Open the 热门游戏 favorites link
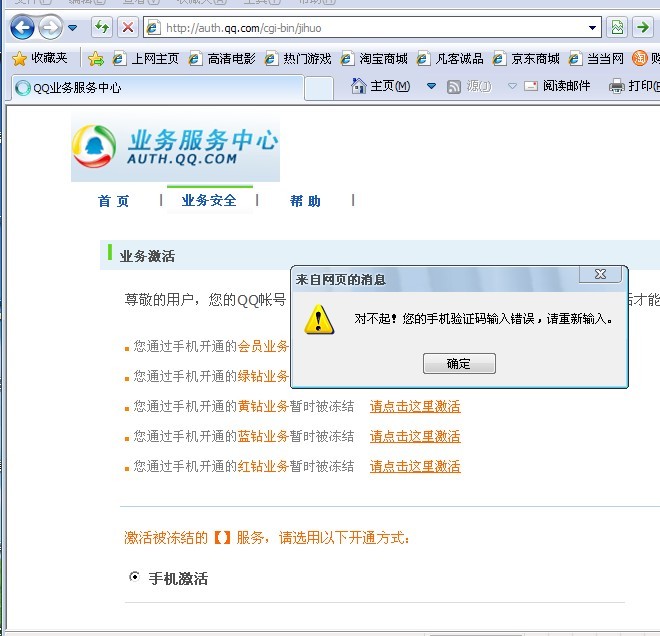Image resolution: width=660 pixels, height=636 pixels. [x=298, y=59]
